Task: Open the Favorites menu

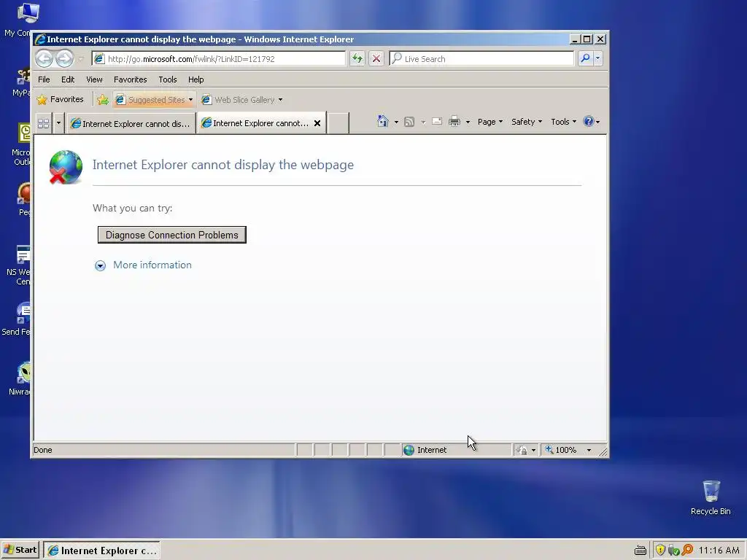Action: point(130,79)
